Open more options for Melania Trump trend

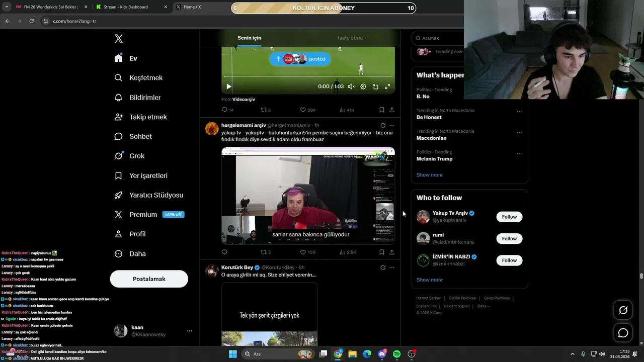(x=519, y=153)
